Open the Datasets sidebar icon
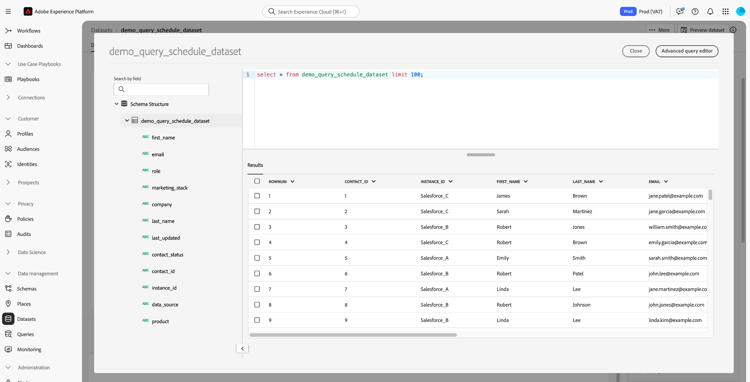Viewport: 750px width, 382px height. [x=8, y=319]
